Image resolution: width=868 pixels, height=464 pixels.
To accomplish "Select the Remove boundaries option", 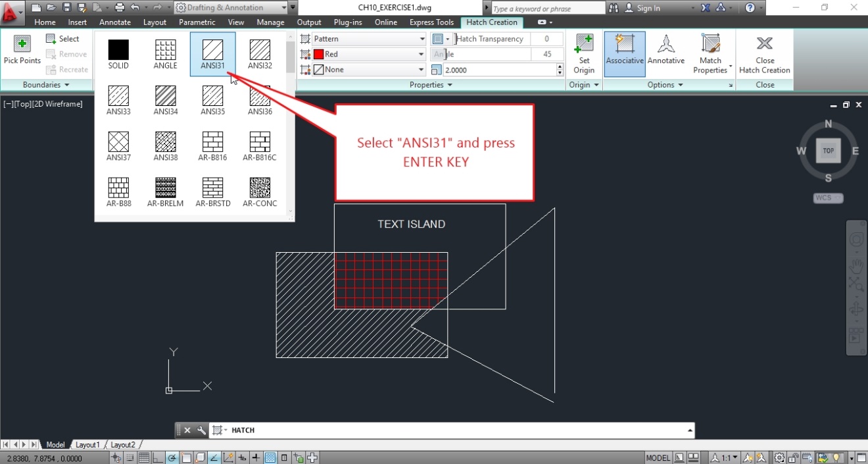I will 66,54.
